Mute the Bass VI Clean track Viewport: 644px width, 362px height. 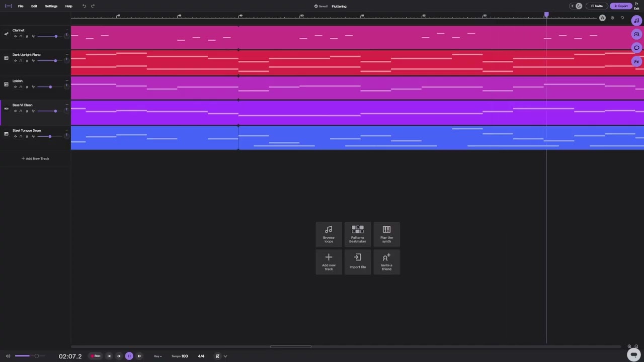tap(16, 111)
